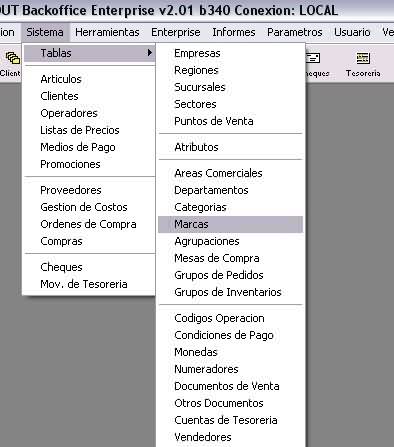Open the Enterprise menu
Screen dimensions: 394x447
click(x=176, y=32)
